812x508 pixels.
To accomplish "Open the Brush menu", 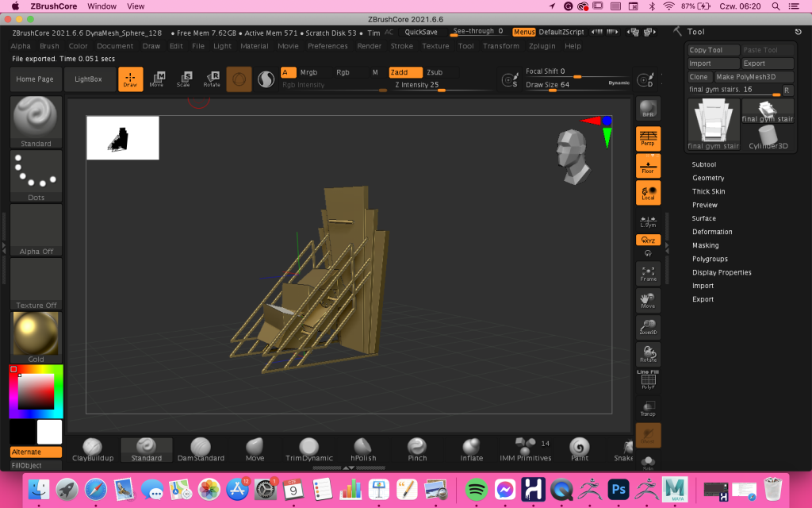I will [49, 46].
